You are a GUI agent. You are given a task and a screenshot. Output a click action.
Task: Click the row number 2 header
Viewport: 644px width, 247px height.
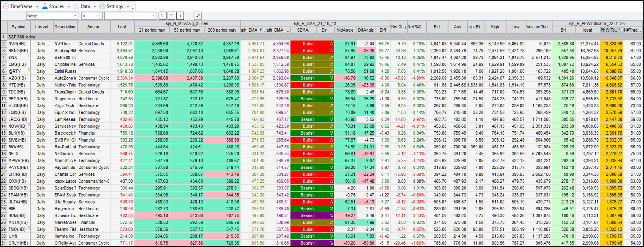tap(4, 44)
